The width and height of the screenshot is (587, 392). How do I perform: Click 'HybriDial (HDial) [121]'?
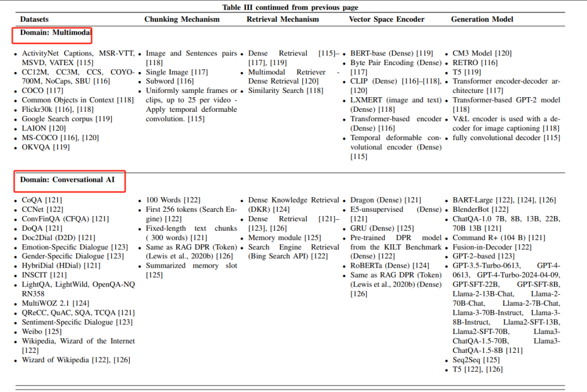tap(61, 265)
